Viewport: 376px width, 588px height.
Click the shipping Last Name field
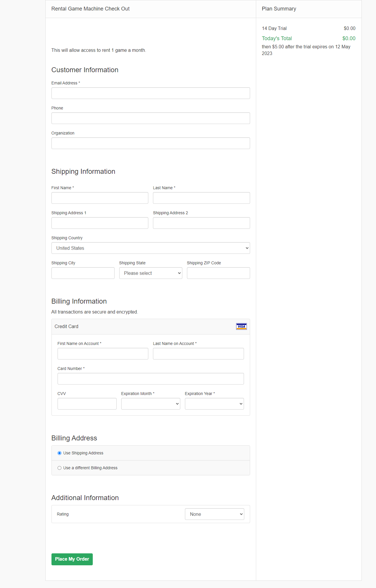(201, 198)
